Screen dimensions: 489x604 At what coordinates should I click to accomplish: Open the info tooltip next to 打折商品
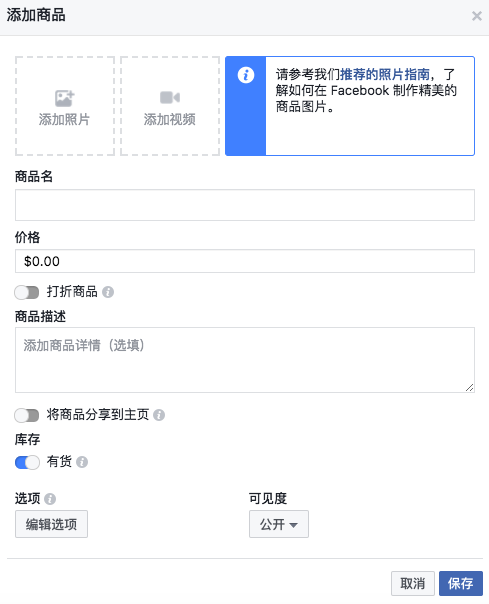point(108,292)
